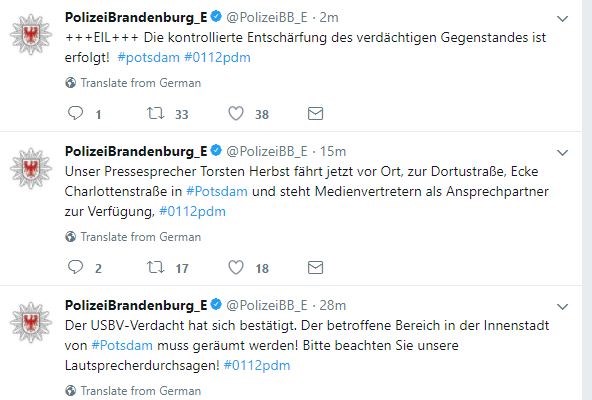Viewport: 592px width, 400px height.
Task: Open the 28m timestamp of third tweet
Action: coord(333,305)
